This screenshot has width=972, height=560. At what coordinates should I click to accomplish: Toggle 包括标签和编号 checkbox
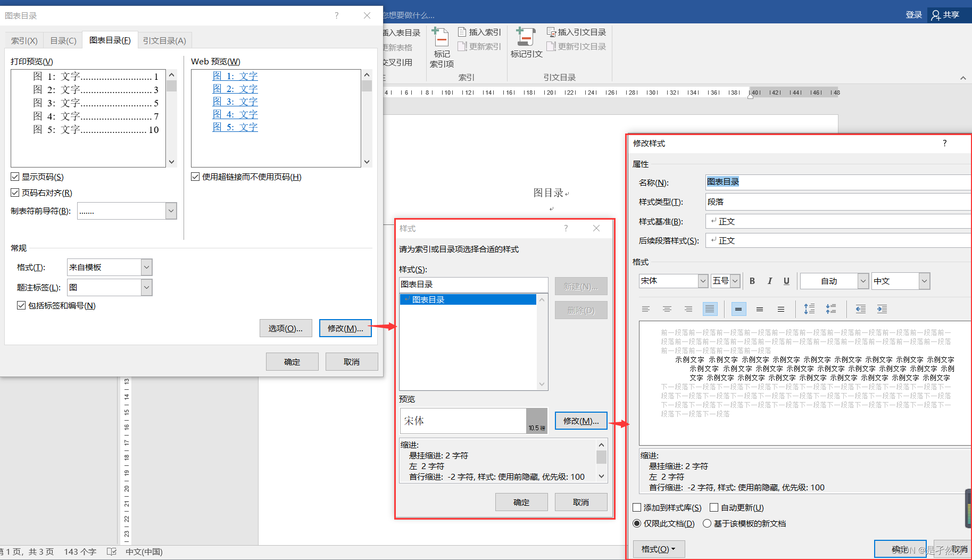tap(21, 305)
